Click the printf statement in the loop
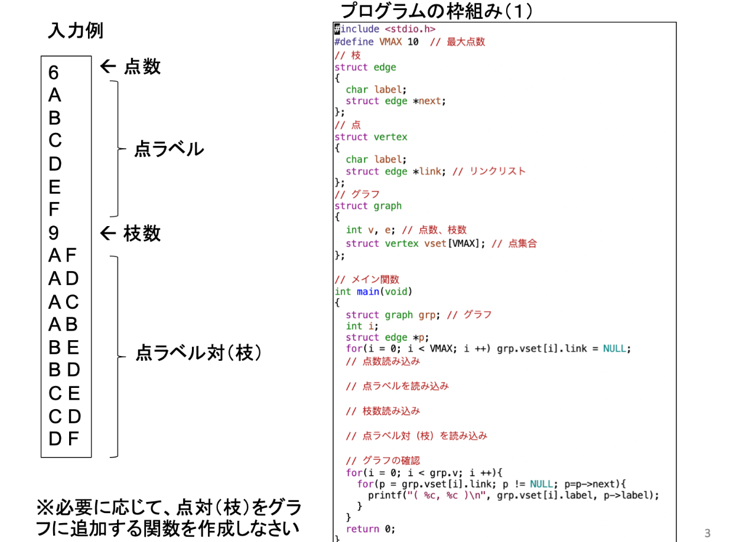The width and height of the screenshot is (756, 542). coord(513,495)
